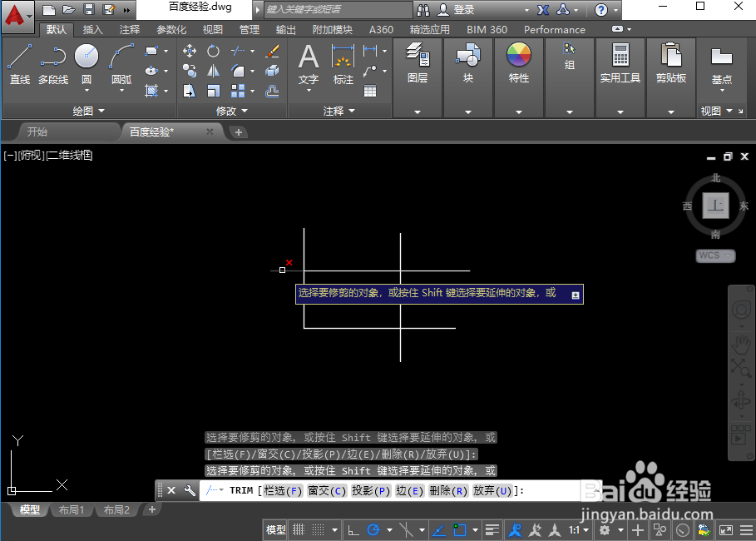Add a new drawing tab (+)

click(x=238, y=132)
